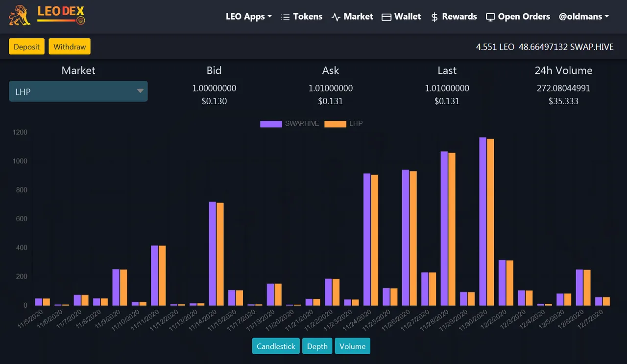
Task: Click the orange LHP bar for 11/24/2020
Action: 374,240
